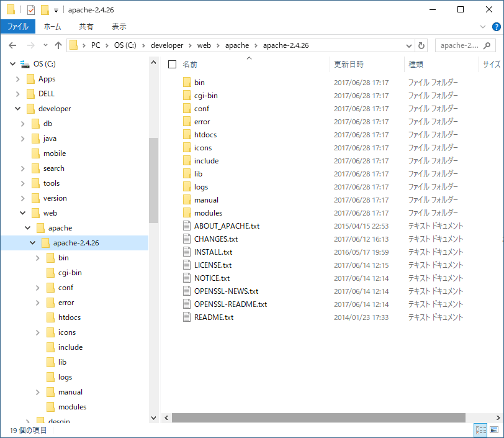Viewport: 504px width, 438px height.
Task: Click the horizontal scrollbar of file list
Action: click(318, 418)
